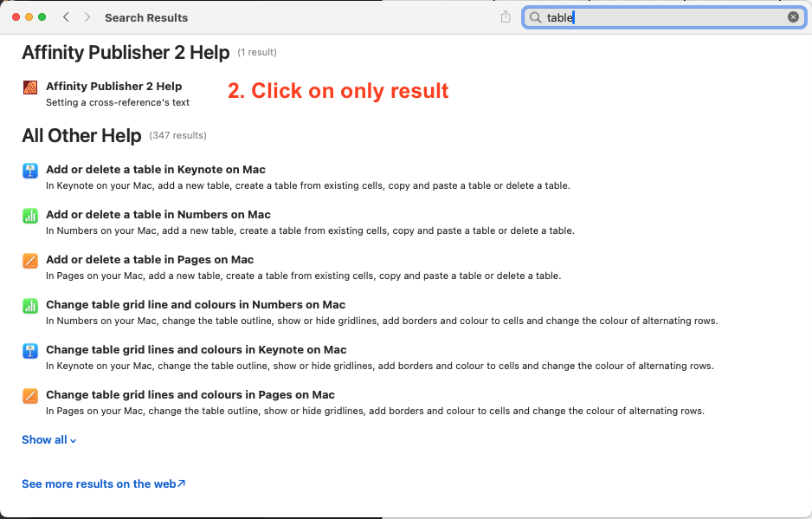
Task: Click Numbers icon beside Add or delete table
Action: point(30,216)
